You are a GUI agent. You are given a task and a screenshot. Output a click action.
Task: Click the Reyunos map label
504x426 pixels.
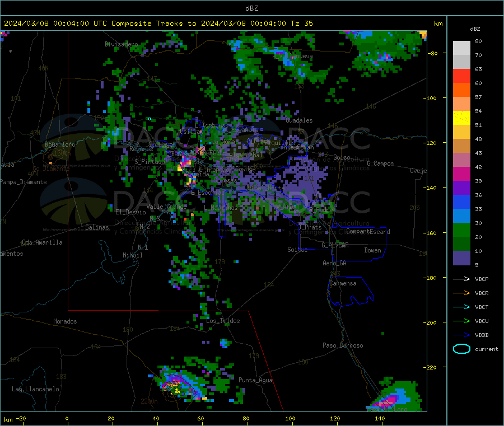pyautogui.click(x=141, y=149)
